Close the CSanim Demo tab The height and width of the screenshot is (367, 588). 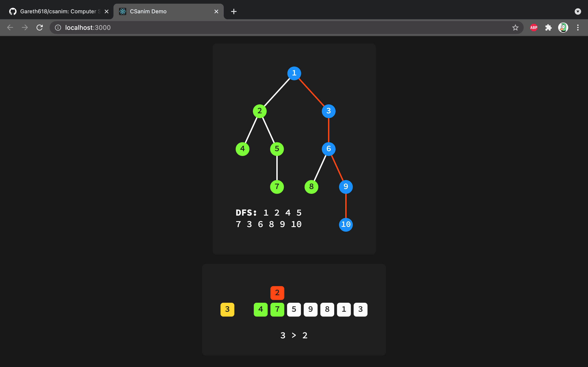point(216,11)
